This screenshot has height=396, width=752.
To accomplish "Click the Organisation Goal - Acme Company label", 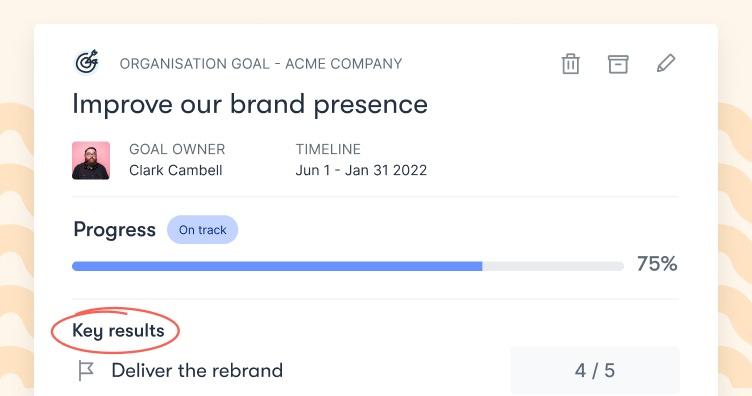I will (261, 64).
